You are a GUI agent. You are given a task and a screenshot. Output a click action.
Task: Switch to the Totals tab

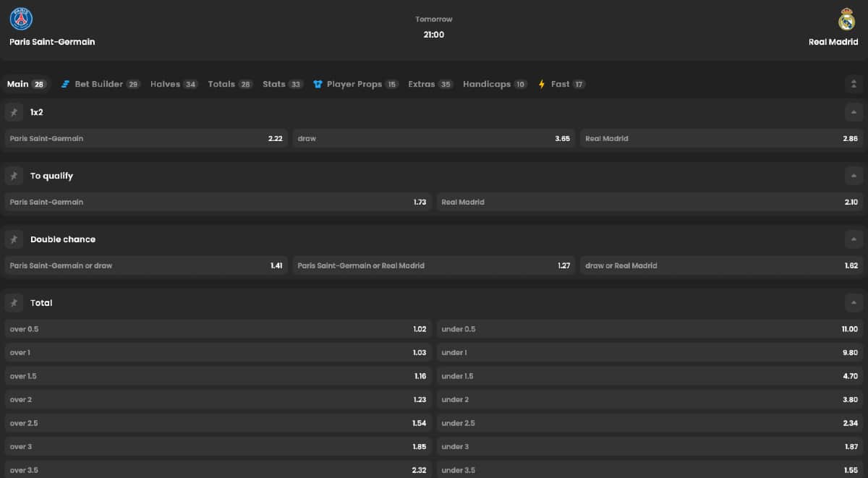pyautogui.click(x=230, y=84)
